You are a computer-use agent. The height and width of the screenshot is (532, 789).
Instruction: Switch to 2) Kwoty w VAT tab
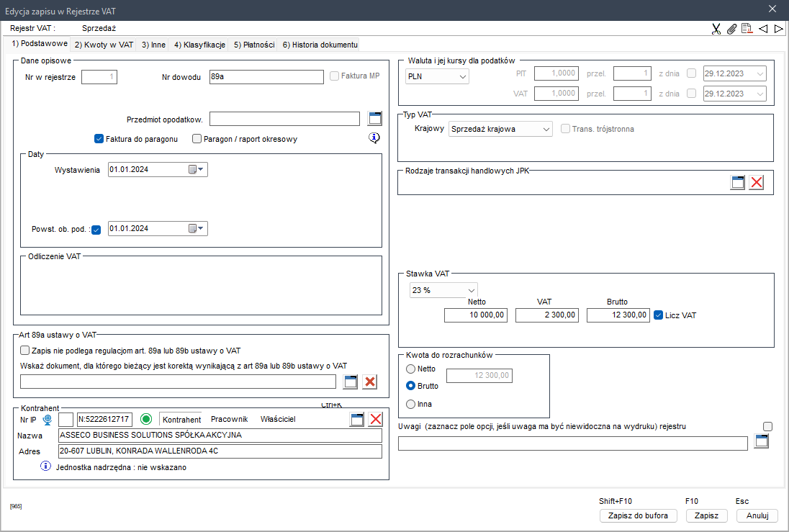tap(104, 45)
